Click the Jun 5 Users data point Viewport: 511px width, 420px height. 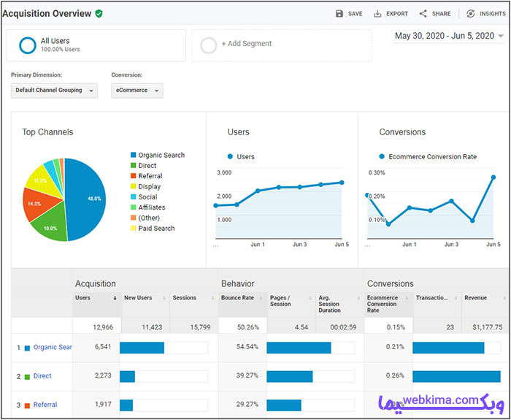(342, 183)
